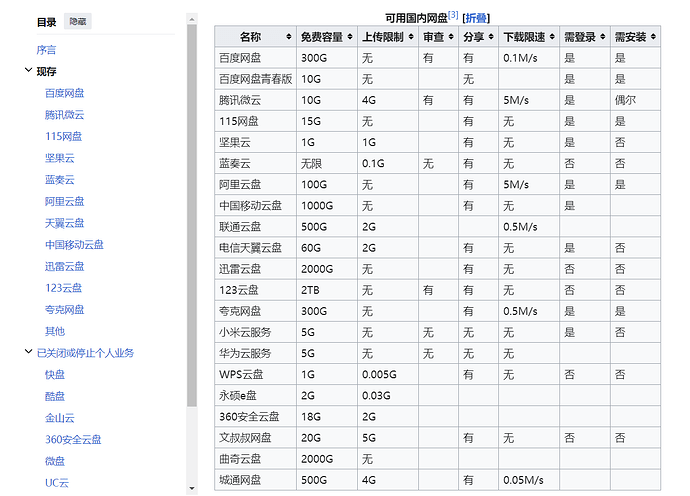Jump to 天翼云盘 in contents

point(65,223)
